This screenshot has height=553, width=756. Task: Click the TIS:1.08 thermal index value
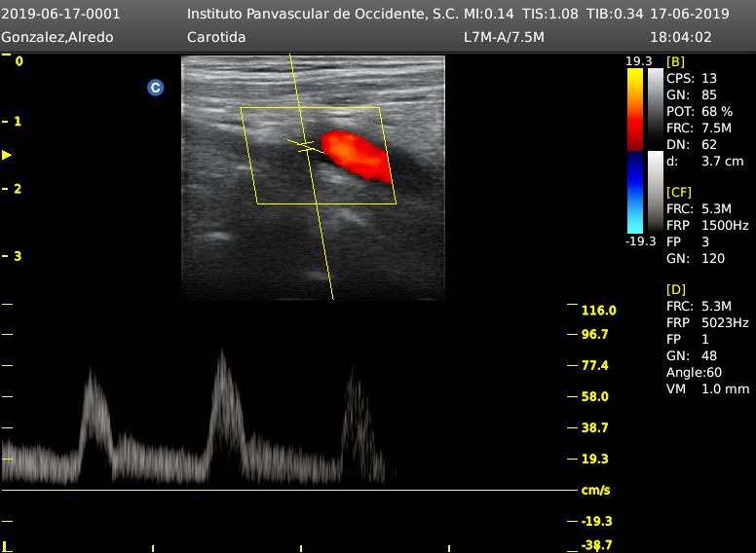[x=549, y=14]
